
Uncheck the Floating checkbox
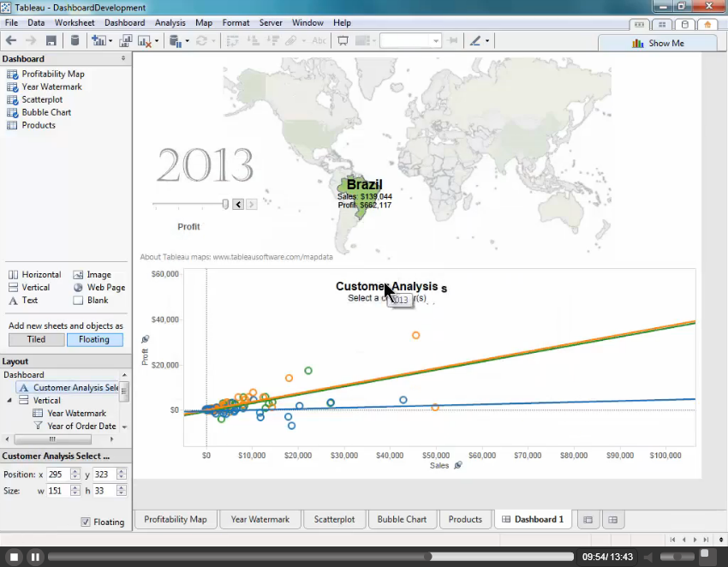86,522
